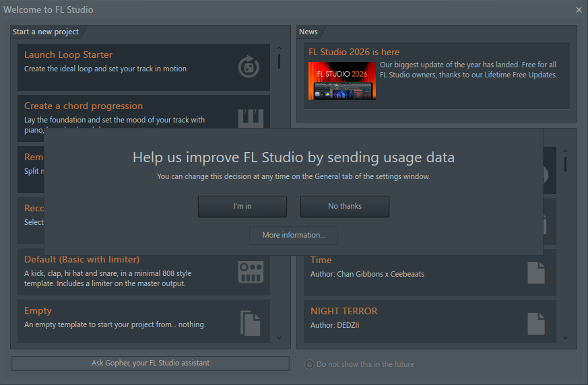Open the FL Studio 2026 news thumbnail
588x385 pixels.
(x=342, y=81)
